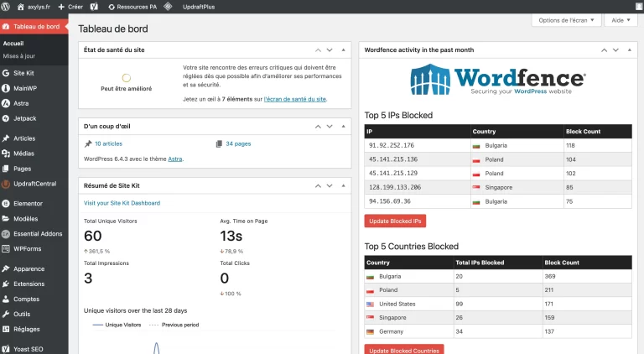Open the 10 articles link
Viewport: 644px width, 354px height.
tap(108, 143)
